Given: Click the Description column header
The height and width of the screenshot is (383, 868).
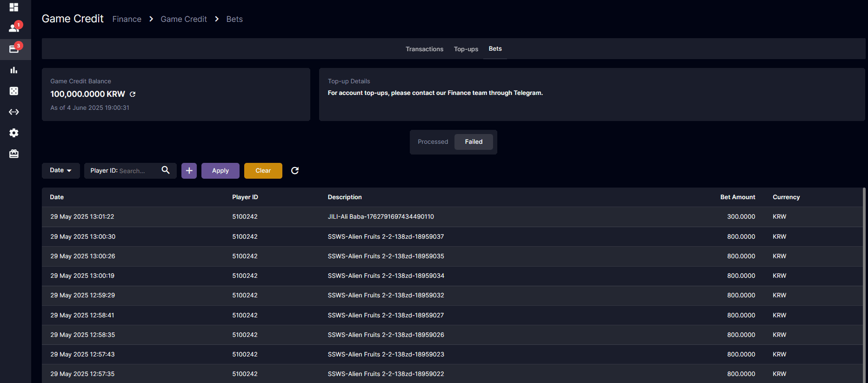Looking at the screenshot, I should coord(345,197).
